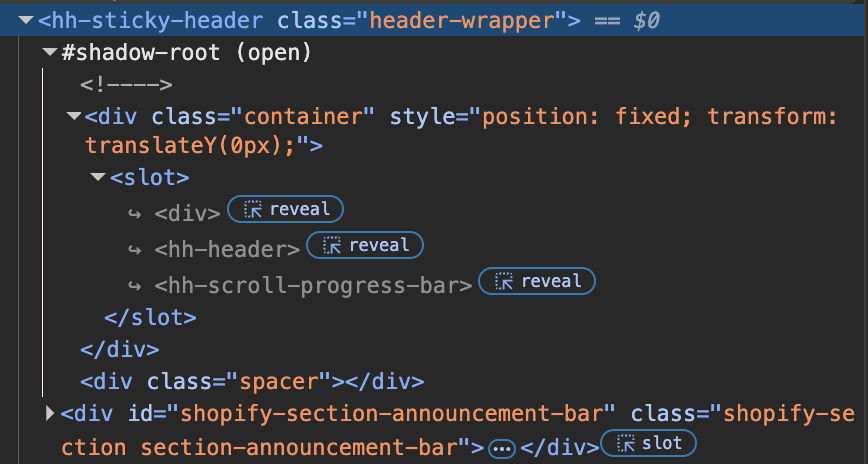Reveal the hh-scroll-progress-bar element
The image size is (868, 464).
point(537,282)
